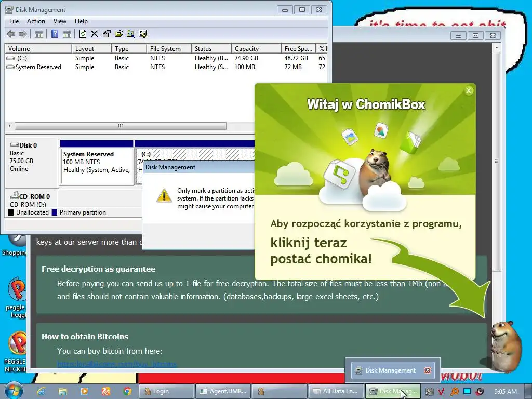
Task: Sort by the Volume column header
Action: pos(38,48)
